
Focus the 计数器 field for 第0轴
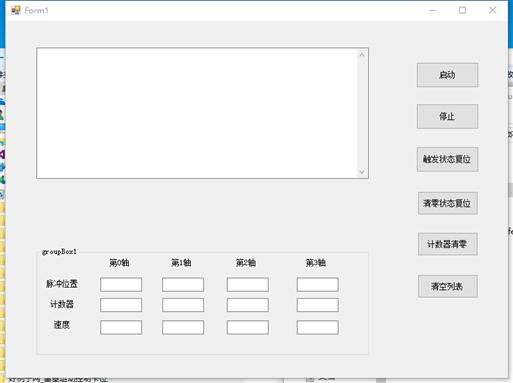click(121, 305)
